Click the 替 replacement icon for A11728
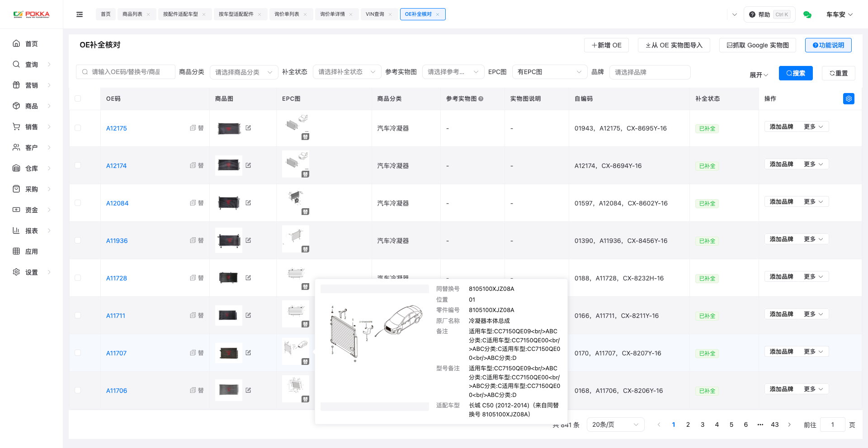Viewport: 868px width, 448px height. (201, 278)
